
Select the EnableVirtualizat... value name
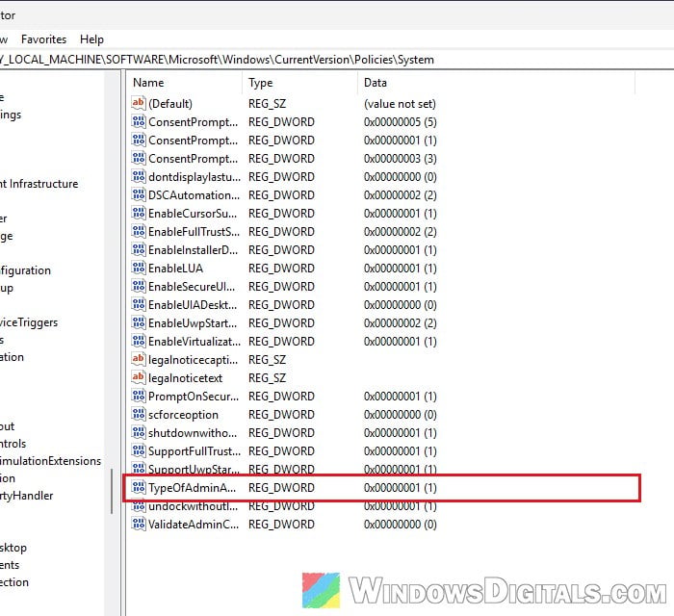point(194,342)
